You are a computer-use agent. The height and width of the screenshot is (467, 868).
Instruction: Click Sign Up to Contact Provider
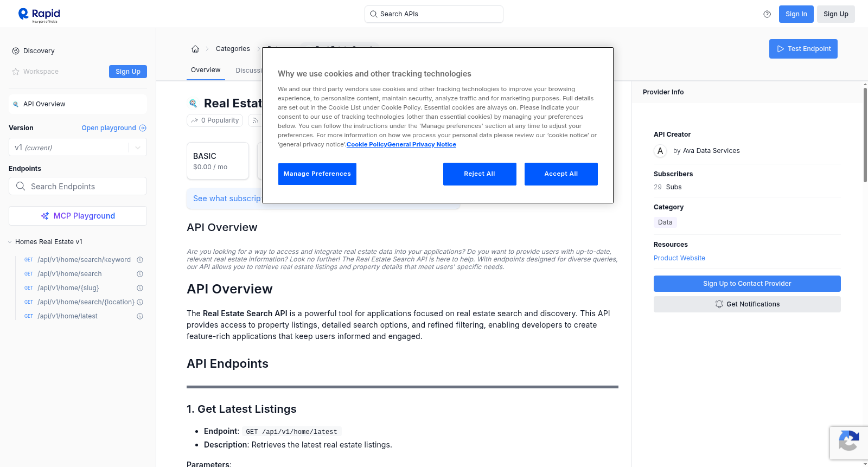[747, 284]
